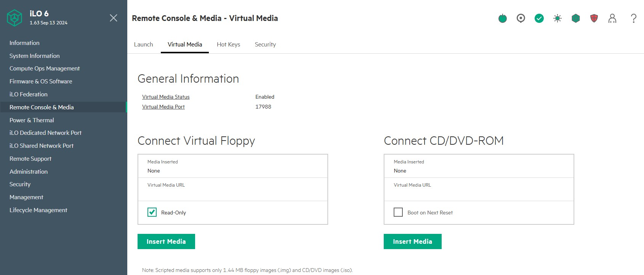Open help with the question mark icon
Image resolution: width=644 pixels, height=275 pixels.
tap(634, 18)
